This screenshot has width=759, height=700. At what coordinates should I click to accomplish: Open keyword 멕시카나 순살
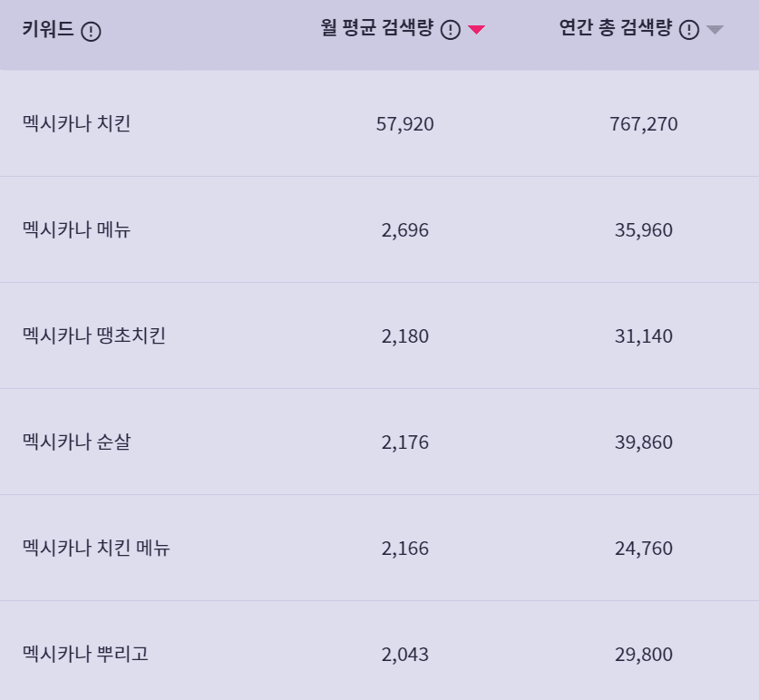point(77,442)
